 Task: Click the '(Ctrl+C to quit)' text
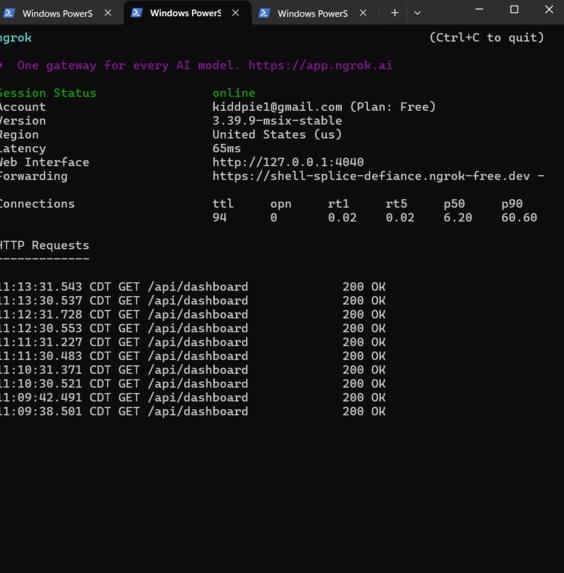click(487, 38)
